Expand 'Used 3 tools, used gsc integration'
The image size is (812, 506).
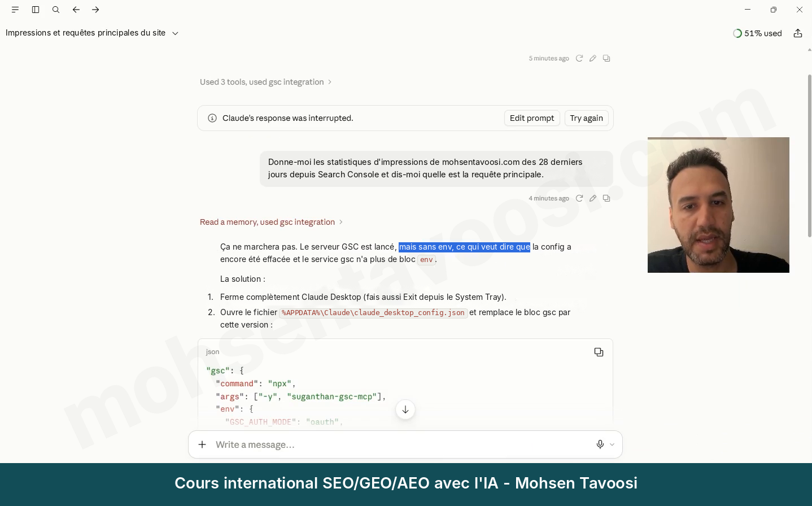click(x=265, y=82)
